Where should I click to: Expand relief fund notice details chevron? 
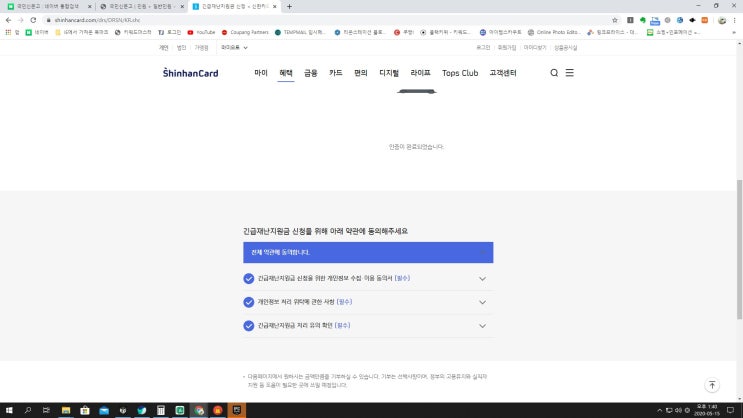pyautogui.click(x=482, y=326)
